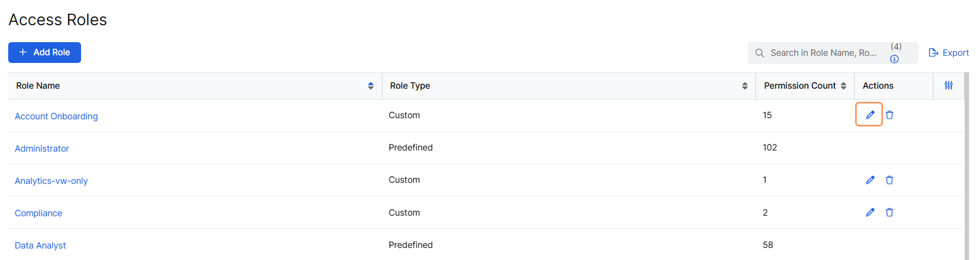Focus the role search field
Image resolution: width=980 pixels, height=260 pixels.
[822, 53]
